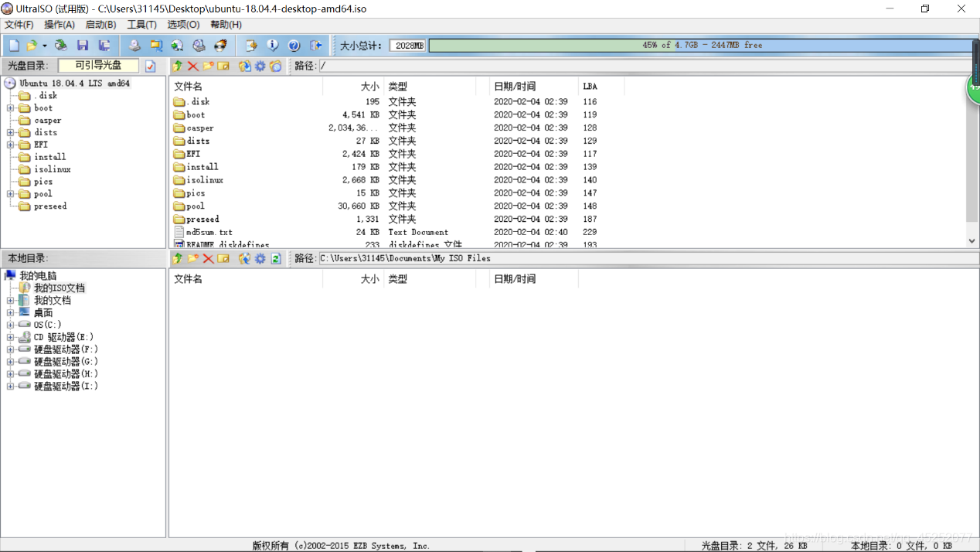Click the Burn CD/DVD image flame icon
Image resolution: width=980 pixels, height=552 pixels.
click(220, 46)
